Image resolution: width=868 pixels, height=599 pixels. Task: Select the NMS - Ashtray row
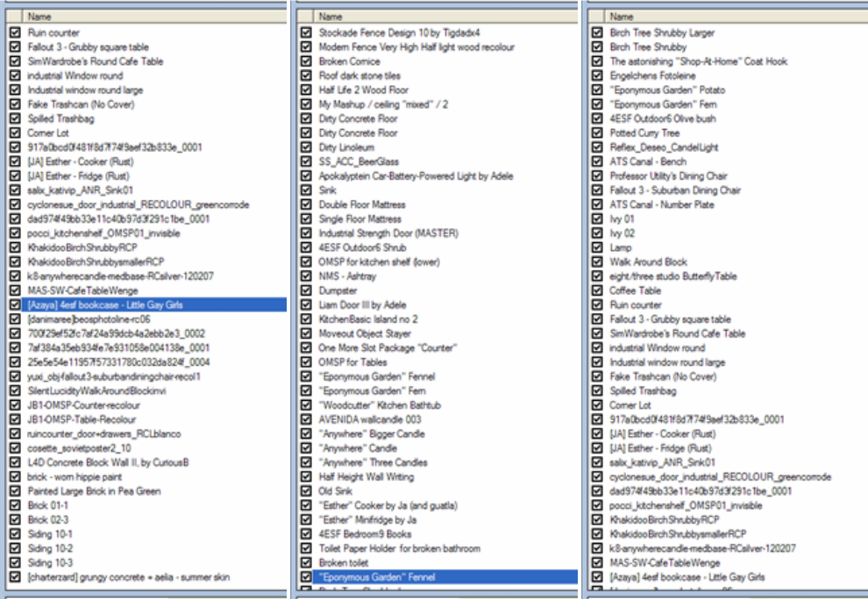(x=348, y=276)
